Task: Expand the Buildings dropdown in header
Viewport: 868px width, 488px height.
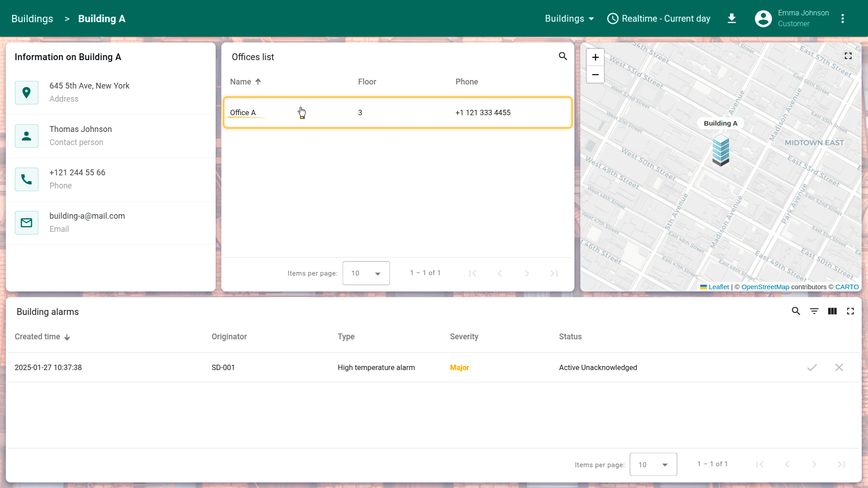Action: (x=569, y=19)
